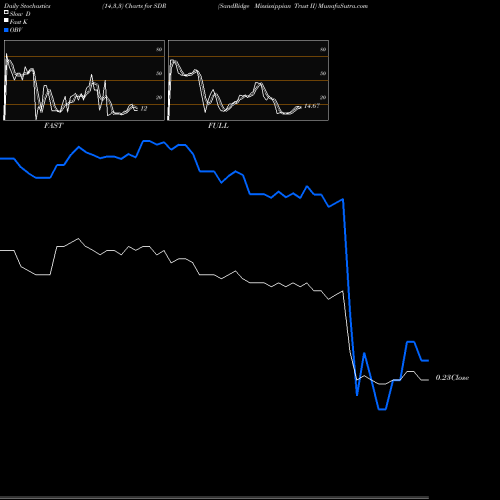Click the Slow D legend color box
The width and height of the screenshot is (500, 500).
point(6,13)
